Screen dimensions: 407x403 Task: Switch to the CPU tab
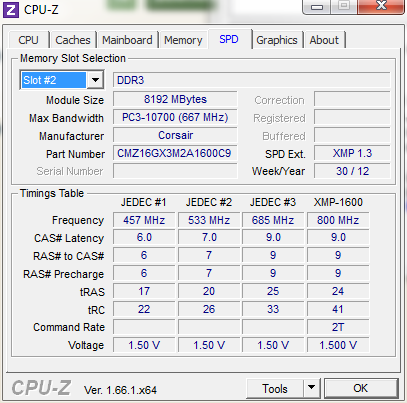tap(28, 40)
